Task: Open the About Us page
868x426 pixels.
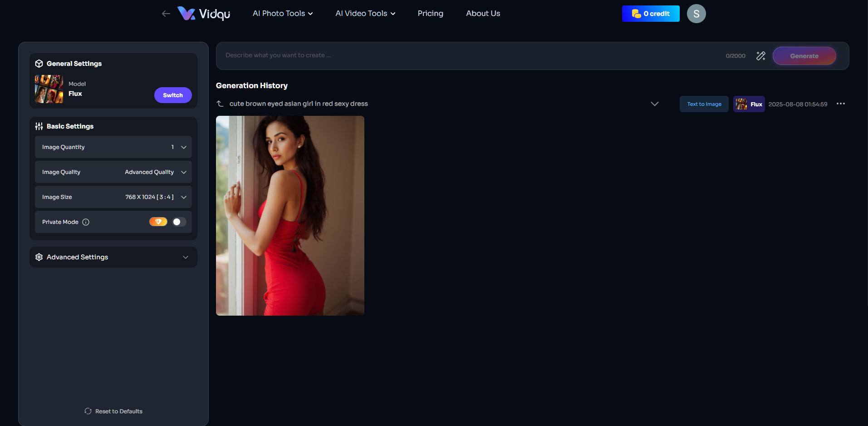Action: tap(483, 14)
